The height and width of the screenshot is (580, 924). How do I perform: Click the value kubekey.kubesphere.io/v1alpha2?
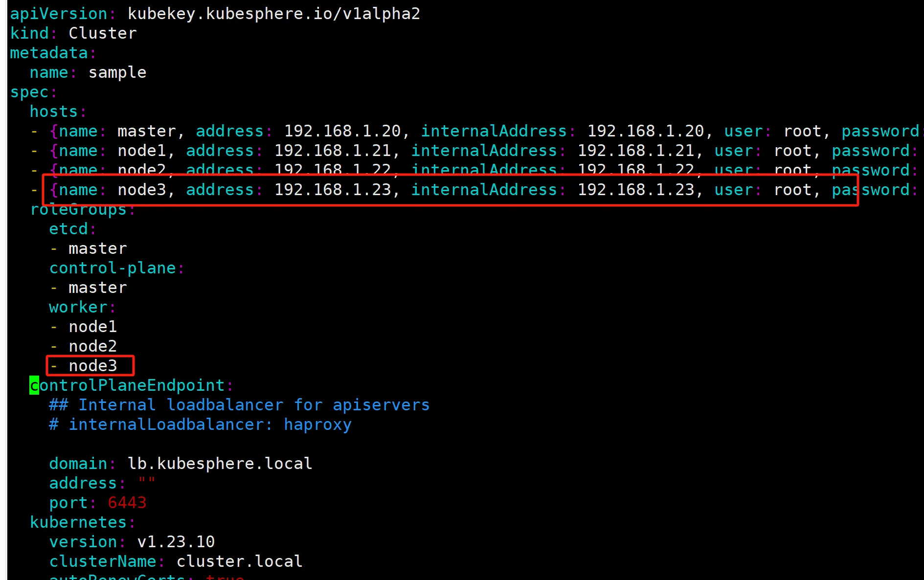(x=274, y=14)
